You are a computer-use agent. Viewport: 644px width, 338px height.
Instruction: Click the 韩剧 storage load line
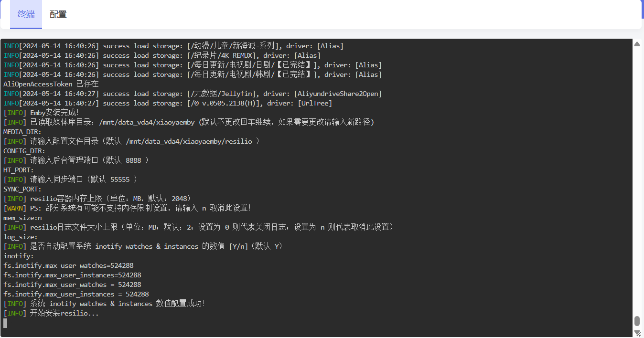[193, 75]
